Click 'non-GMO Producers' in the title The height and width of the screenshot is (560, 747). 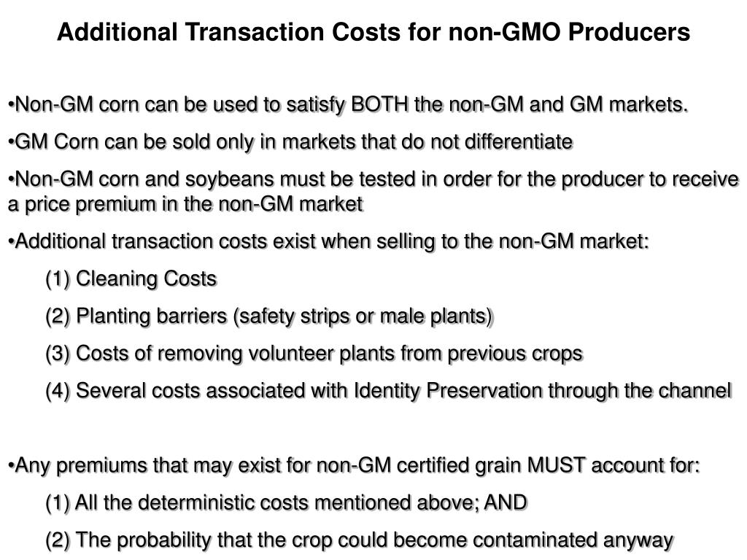click(569, 32)
